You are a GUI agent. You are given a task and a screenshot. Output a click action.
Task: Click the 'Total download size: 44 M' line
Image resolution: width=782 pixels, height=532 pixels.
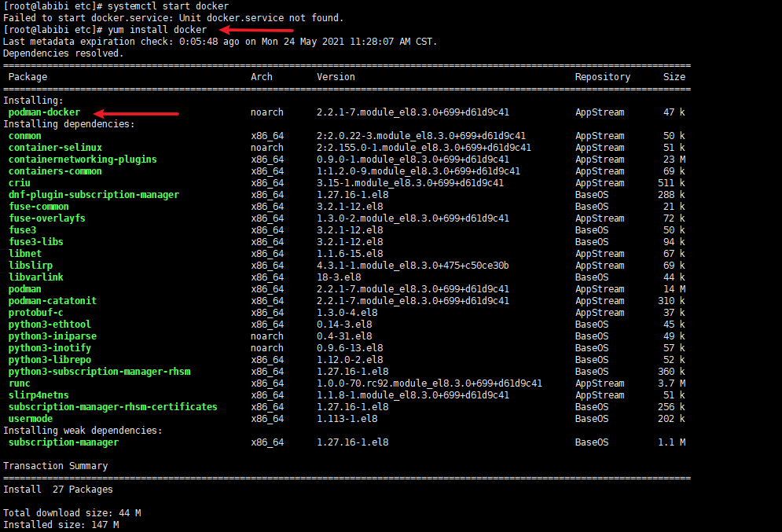coord(72,513)
